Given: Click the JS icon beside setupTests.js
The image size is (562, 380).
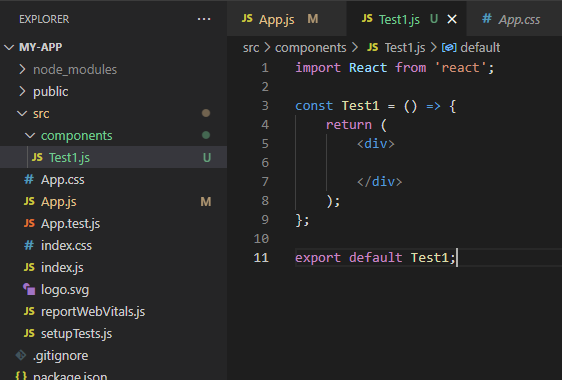Looking at the screenshot, I should pos(29,334).
